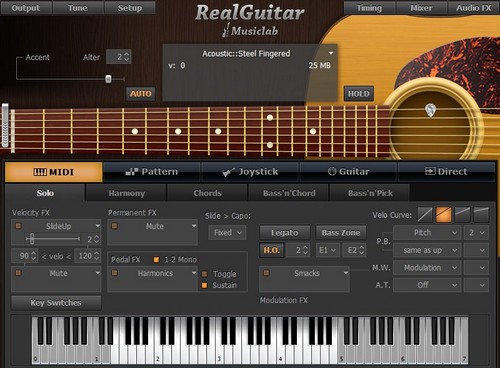Enable the SlideUp velocity FX checkbox
This screenshot has width=500, height=368.
18,226
